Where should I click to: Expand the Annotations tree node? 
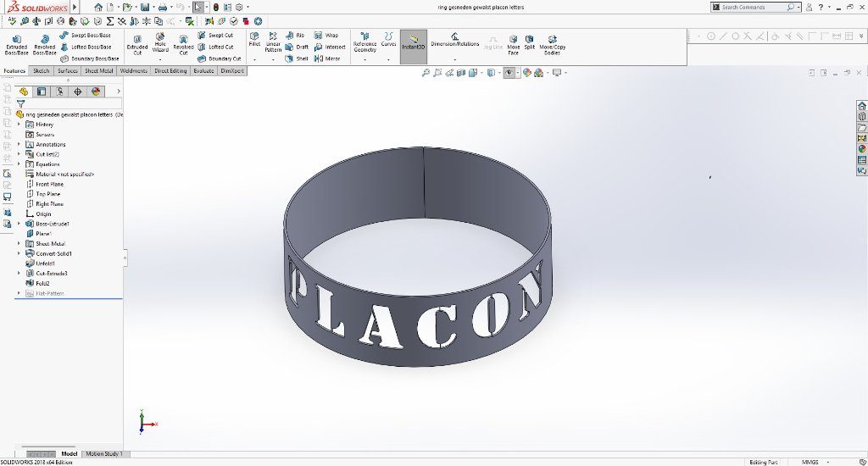pos(19,144)
